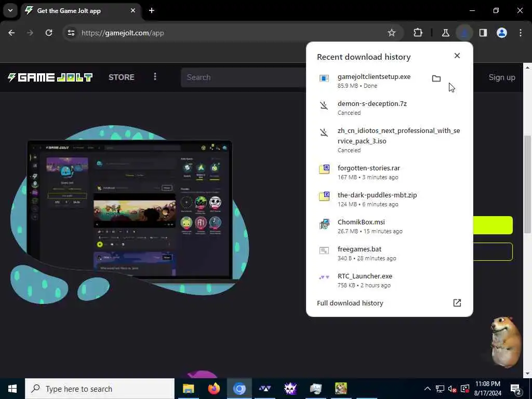Close the Recent download history popup
This screenshot has height=399, width=532.
pos(457,56)
